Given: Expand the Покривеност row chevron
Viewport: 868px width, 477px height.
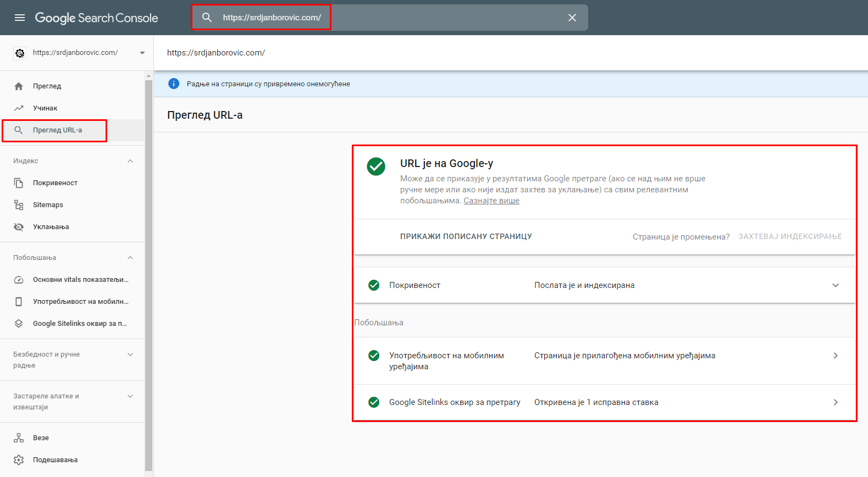Looking at the screenshot, I should (x=836, y=285).
